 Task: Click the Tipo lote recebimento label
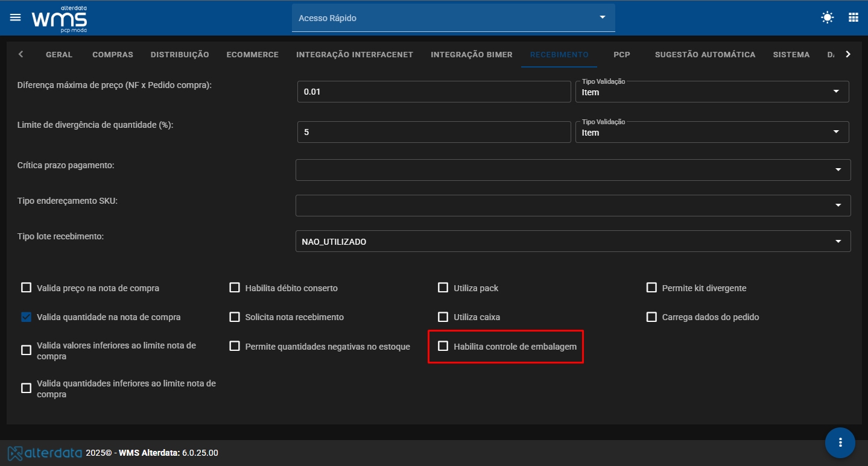pos(61,236)
